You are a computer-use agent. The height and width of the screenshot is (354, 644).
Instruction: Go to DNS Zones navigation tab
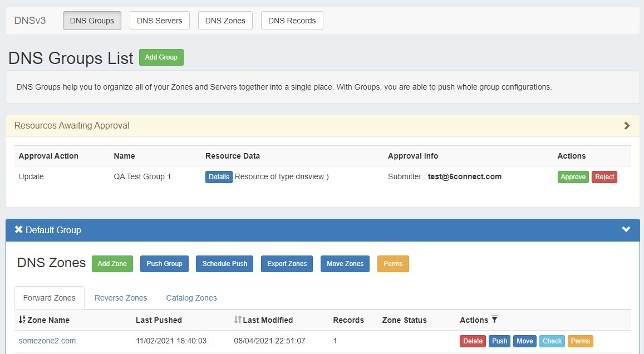(x=225, y=21)
